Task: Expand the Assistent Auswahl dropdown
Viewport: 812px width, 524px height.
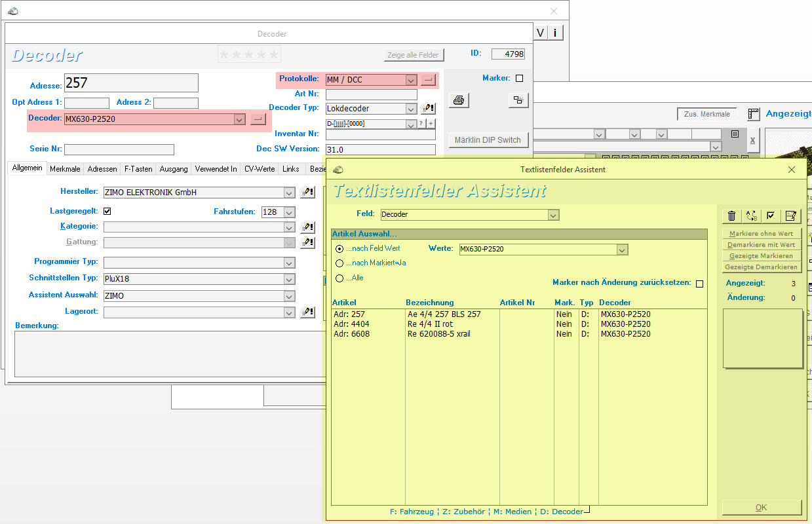Action: click(x=289, y=296)
